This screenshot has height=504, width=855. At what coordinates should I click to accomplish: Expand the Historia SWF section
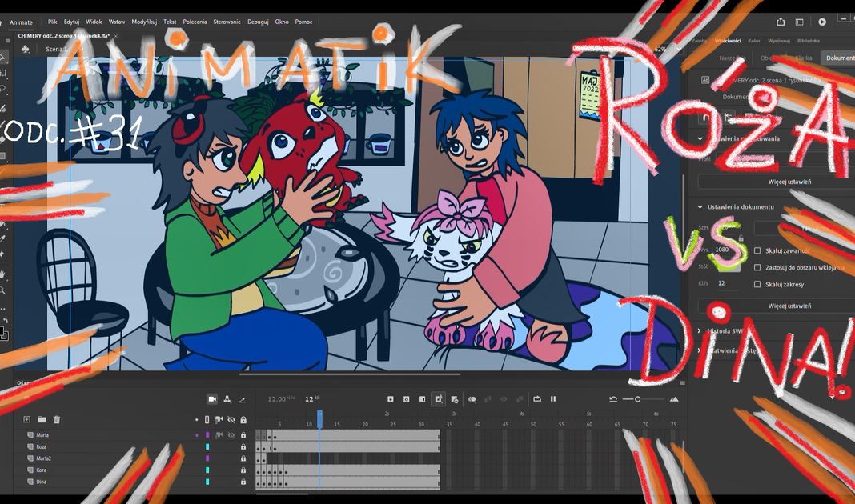[x=700, y=330]
